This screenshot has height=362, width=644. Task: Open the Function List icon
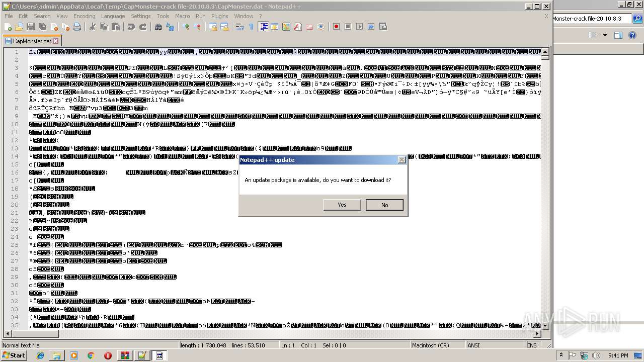pyautogui.click(x=298, y=27)
